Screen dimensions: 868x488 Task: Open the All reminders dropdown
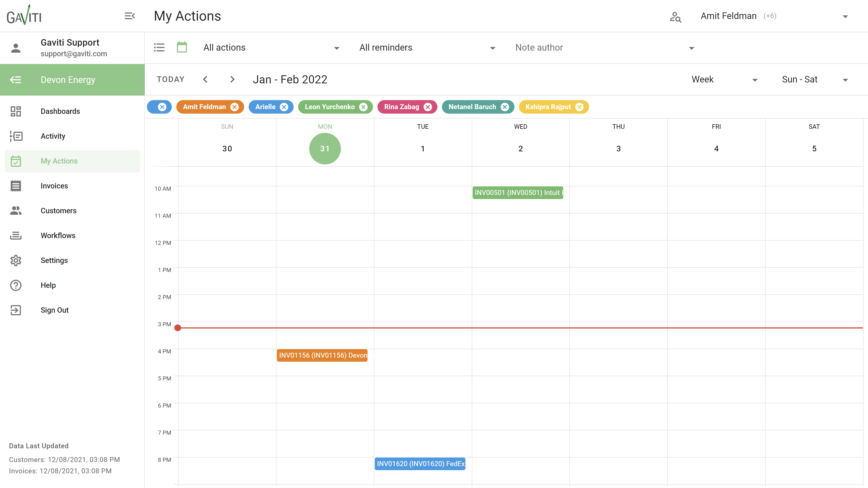[x=427, y=48]
